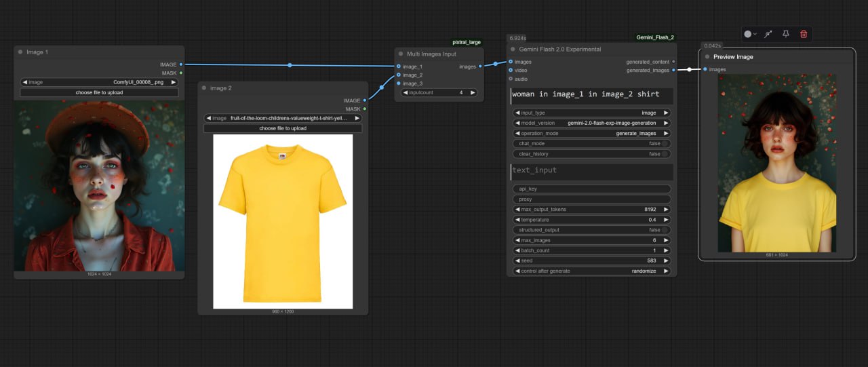Screen dimensions: 868x367
Task: Decrease inputcount with left arrow
Action: 406,92
